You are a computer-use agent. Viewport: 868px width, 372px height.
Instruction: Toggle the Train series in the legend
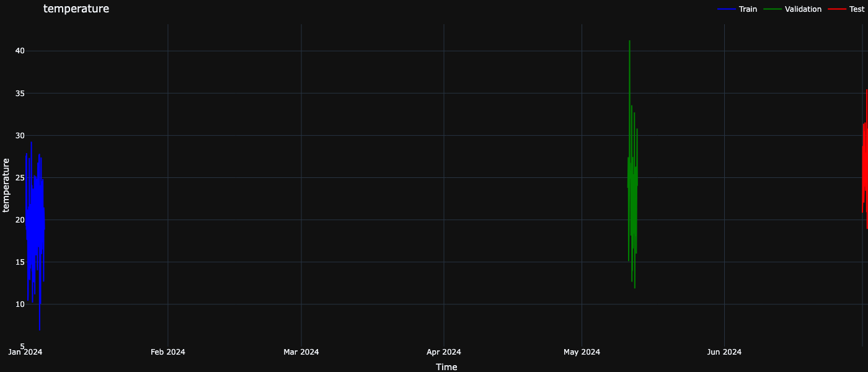737,9
